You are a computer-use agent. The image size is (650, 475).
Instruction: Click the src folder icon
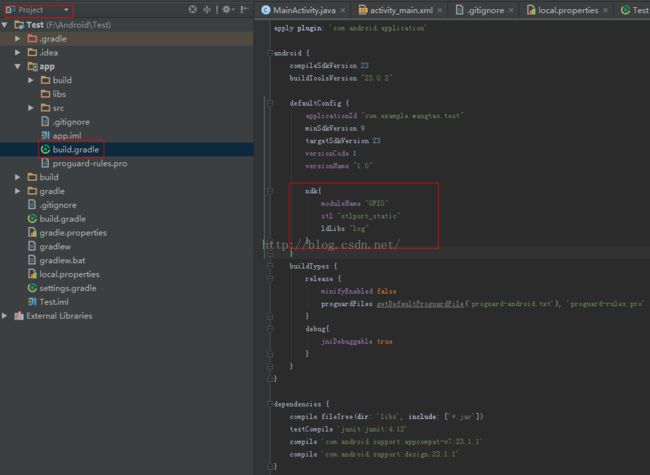45,108
